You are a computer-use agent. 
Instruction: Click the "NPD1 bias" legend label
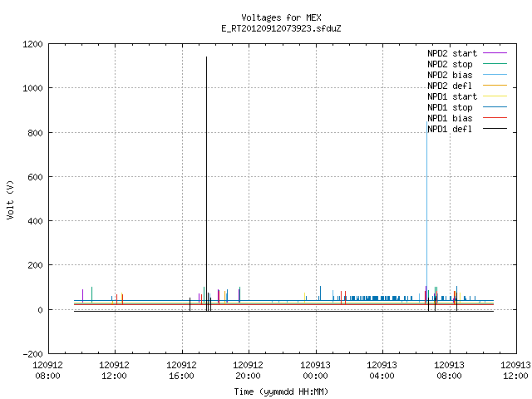450,118
